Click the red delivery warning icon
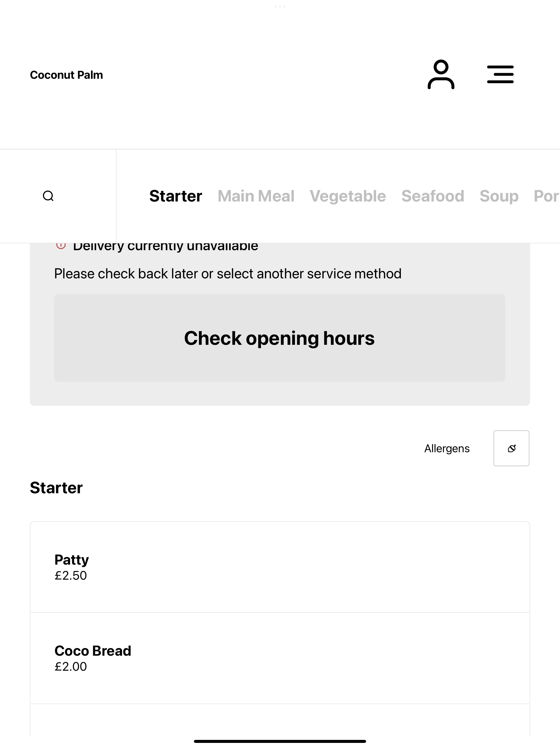 [x=61, y=246]
